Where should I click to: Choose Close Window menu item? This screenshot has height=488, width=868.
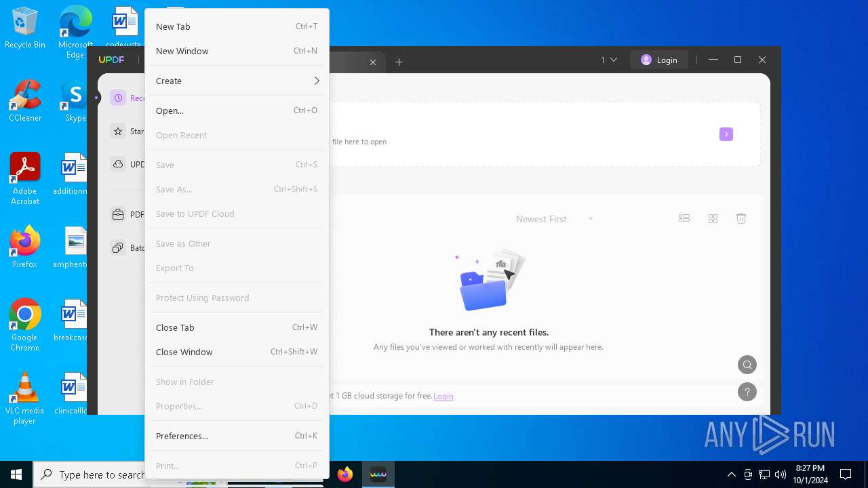click(x=237, y=352)
